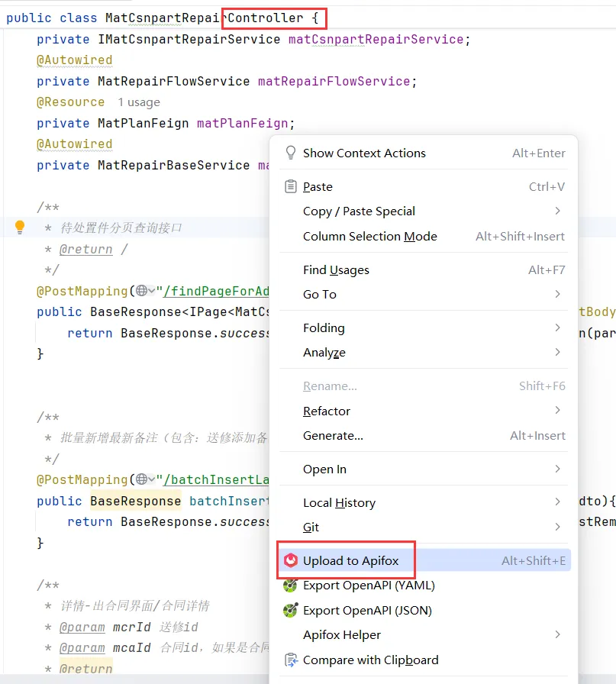The width and height of the screenshot is (616, 684).
Task: Choose Column Selection Mode
Action: click(424, 237)
